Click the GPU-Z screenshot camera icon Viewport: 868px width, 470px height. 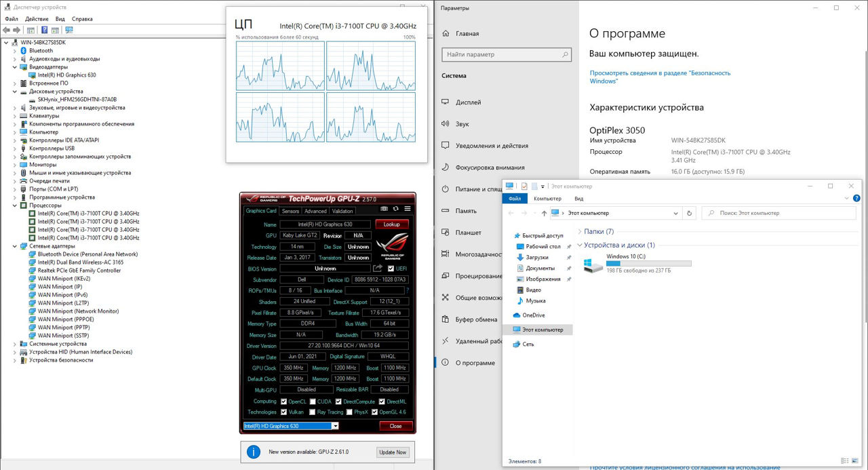tap(384, 209)
